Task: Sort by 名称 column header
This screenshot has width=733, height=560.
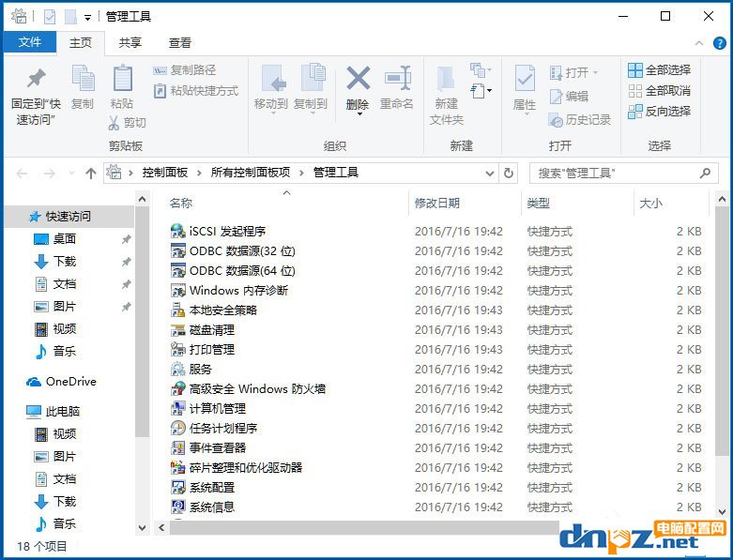Action: [x=181, y=204]
